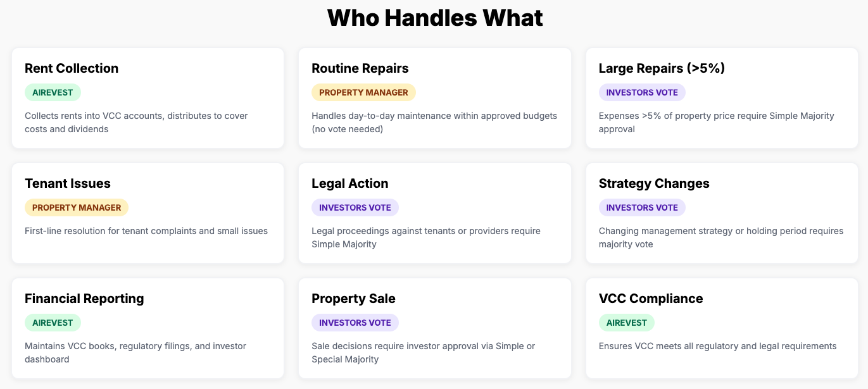Viewport: 868px width, 389px height.
Task: Click the AIREVEST badge under VCC Compliance
Action: point(627,323)
